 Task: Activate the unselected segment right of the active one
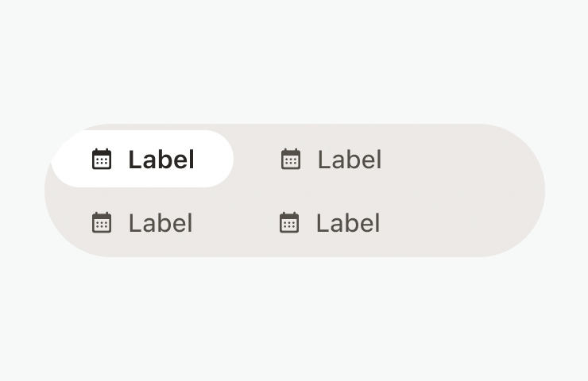[x=331, y=160]
